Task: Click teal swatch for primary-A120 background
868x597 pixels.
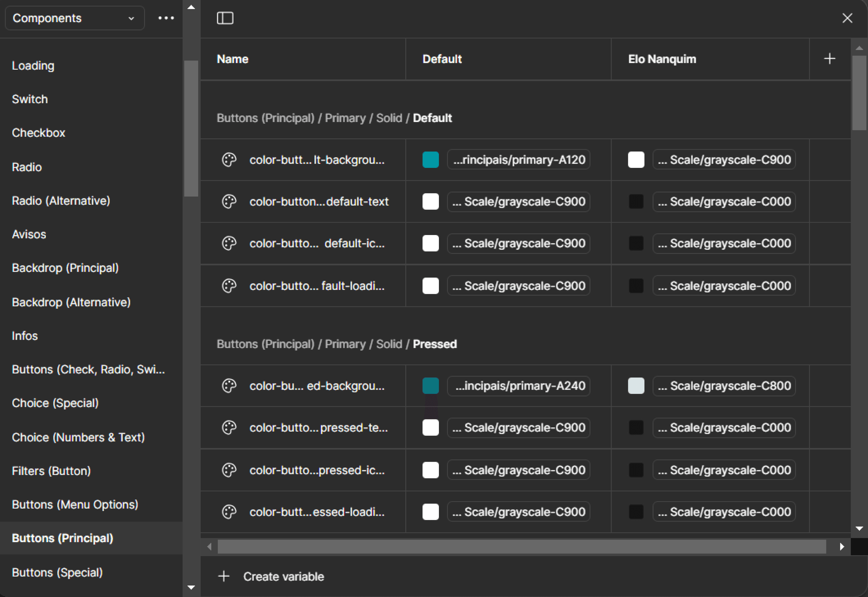Action: (x=430, y=160)
